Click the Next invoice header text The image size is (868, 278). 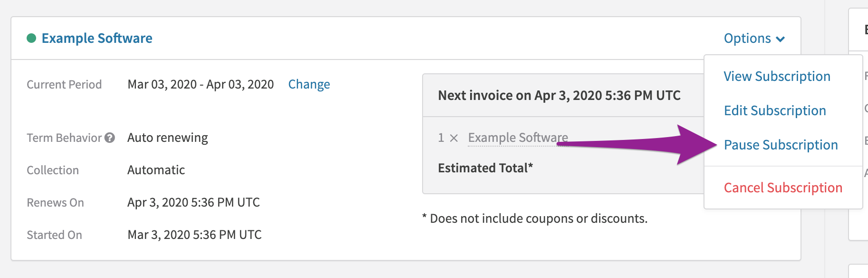point(559,95)
